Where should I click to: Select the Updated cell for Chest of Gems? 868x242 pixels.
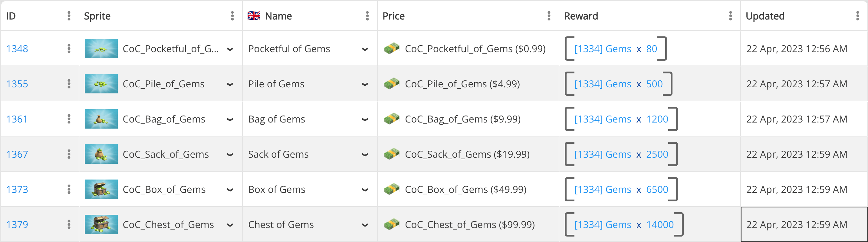click(804, 224)
